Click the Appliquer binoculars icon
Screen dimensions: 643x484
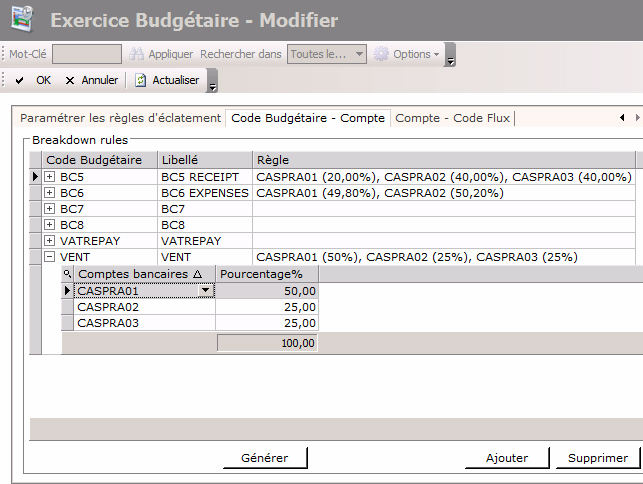pyautogui.click(x=137, y=54)
